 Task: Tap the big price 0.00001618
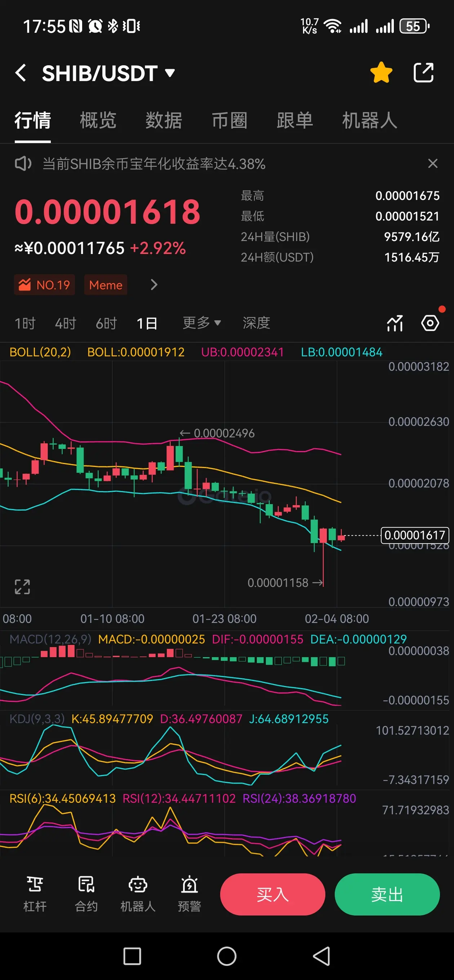click(107, 212)
